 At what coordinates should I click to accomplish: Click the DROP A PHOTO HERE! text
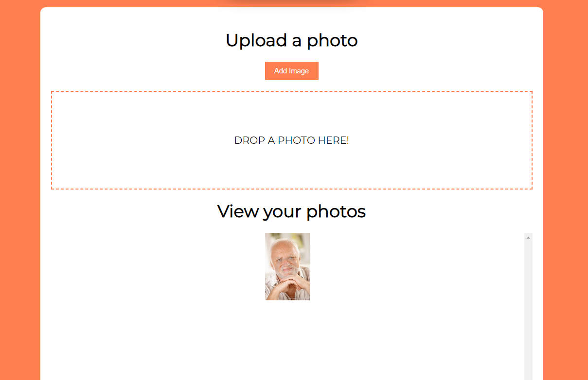[x=292, y=140]
